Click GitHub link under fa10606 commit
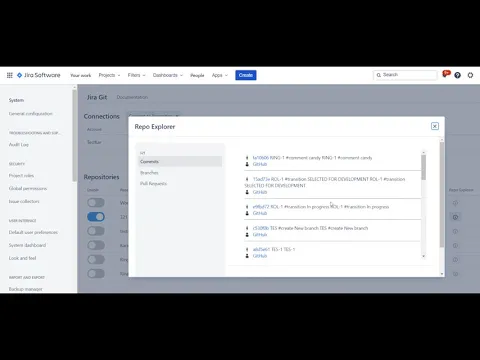Screen dimensions: 480x360 point(260,164)
